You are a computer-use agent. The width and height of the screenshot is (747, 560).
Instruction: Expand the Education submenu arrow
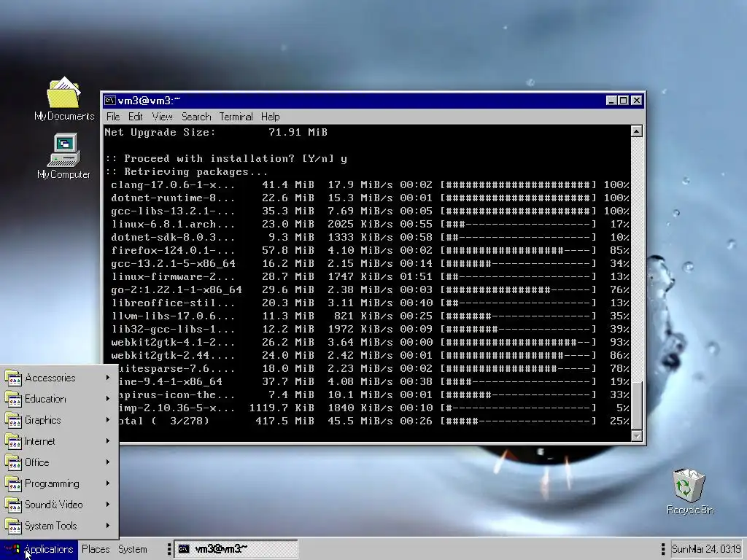click(108, 399)
